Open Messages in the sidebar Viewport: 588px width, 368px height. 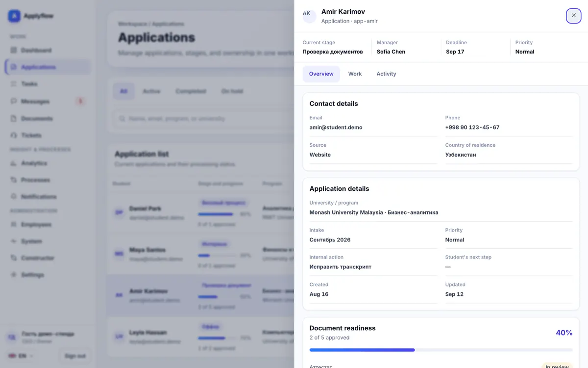click(x=48, y=101)
